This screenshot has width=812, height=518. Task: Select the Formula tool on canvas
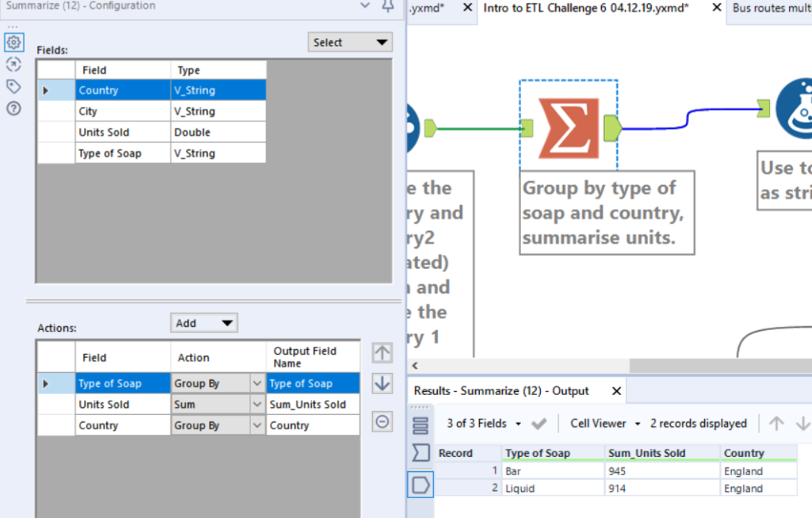click(796, 109)
